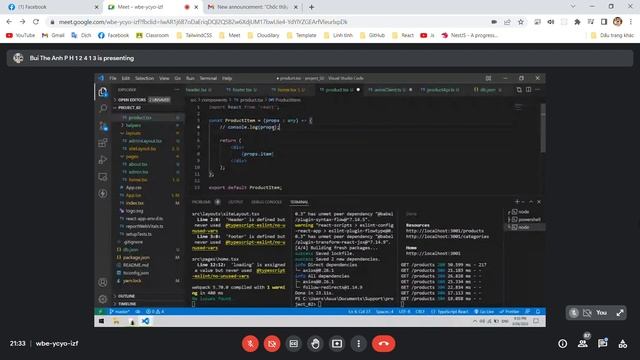Open the React bookmark folder
The height and width of the screenshot is (360, 640).
(x=403, y=36)
